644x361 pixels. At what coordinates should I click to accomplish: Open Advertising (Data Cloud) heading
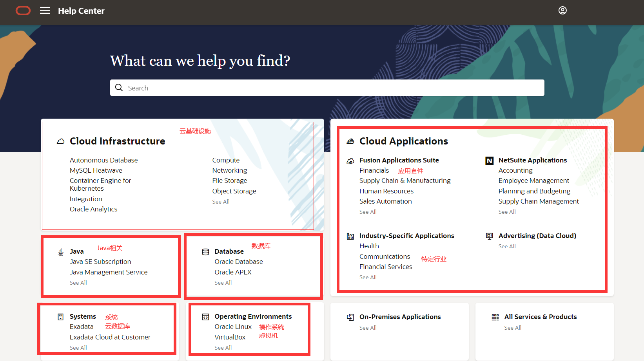[x=537, y=236]
